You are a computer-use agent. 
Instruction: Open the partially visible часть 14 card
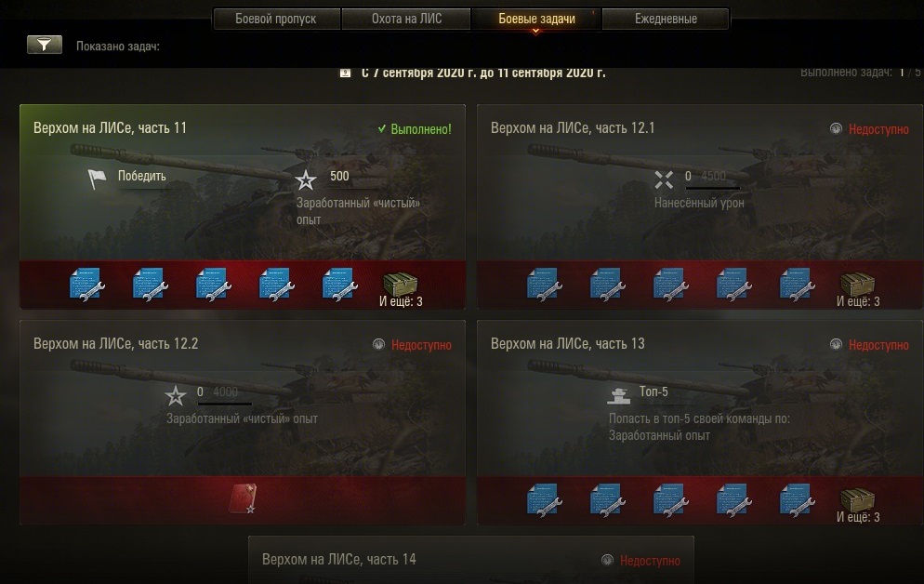pos(471,560)
